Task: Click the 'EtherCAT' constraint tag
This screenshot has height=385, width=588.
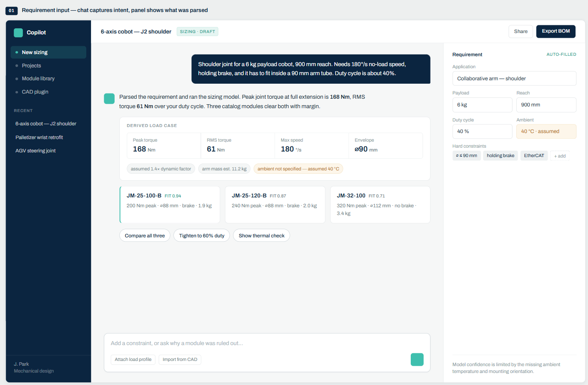Action: [x=534, y=156]
